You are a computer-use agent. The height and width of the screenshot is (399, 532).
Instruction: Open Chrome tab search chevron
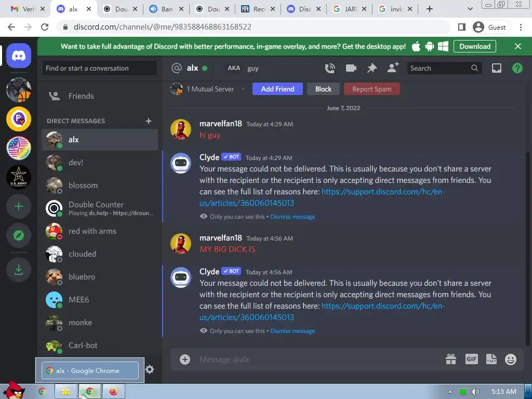470,9
